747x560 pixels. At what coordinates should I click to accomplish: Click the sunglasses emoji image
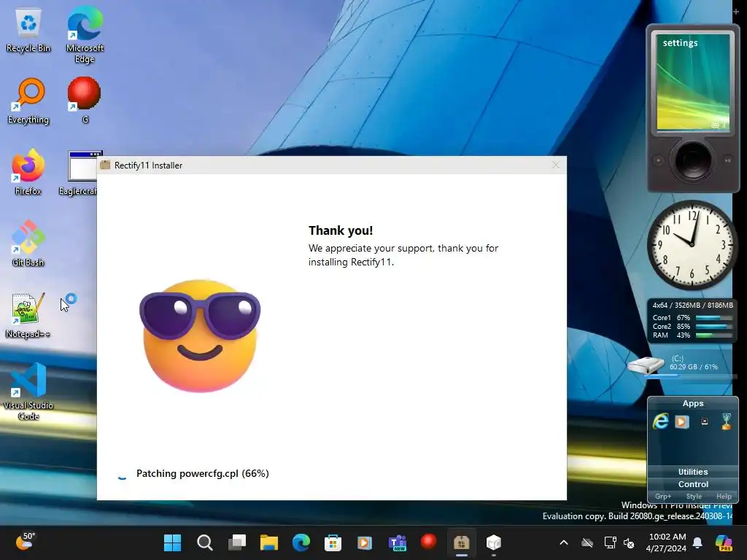point(200,335)
